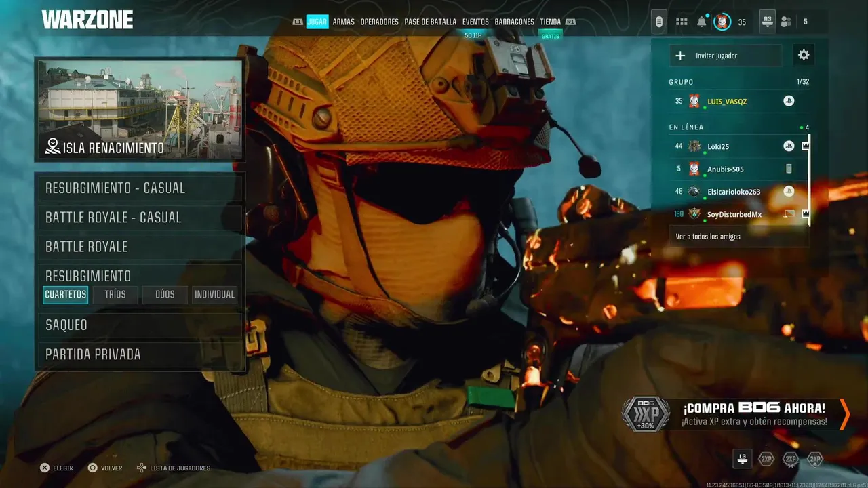The image size is (868, 488).
Task: Click Elsicarioloko263's avatar emblem
Action: (x=694, y=191)
